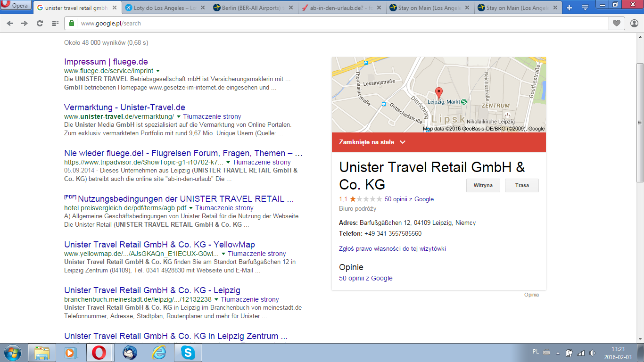
Task: Expand dropdown arrow next to branchenbuch.meinestadt.de URL
Action: coord(216,299)
